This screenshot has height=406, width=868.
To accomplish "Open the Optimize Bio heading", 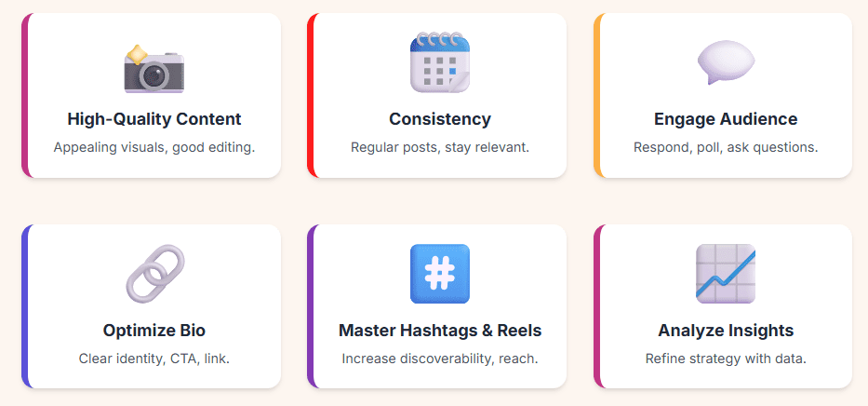I will (x=154, y=331).
